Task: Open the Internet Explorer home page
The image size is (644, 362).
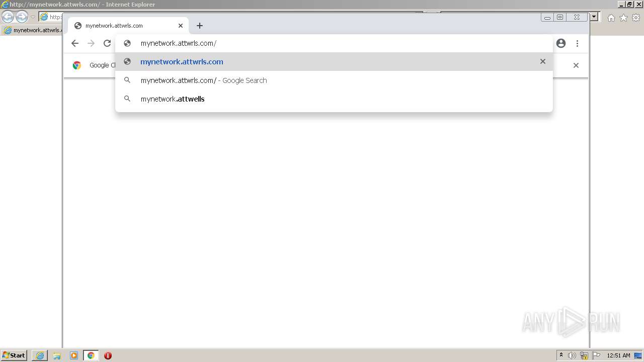Action: (x=611, y=18)
